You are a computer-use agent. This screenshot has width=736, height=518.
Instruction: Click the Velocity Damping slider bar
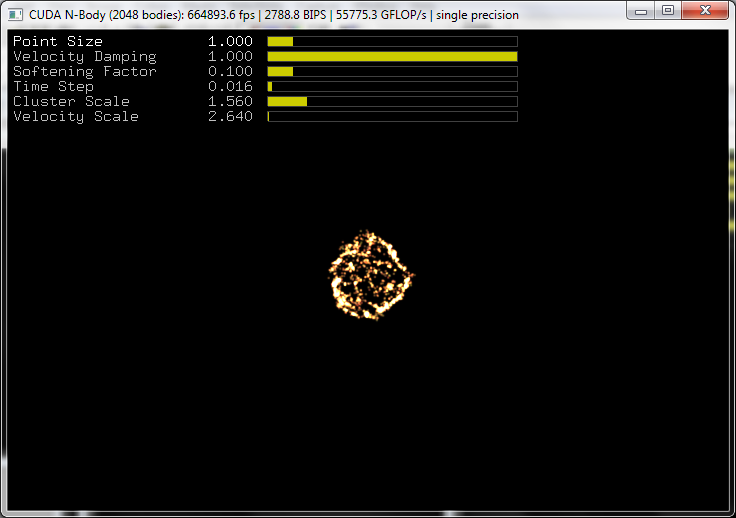coord(392,57)
